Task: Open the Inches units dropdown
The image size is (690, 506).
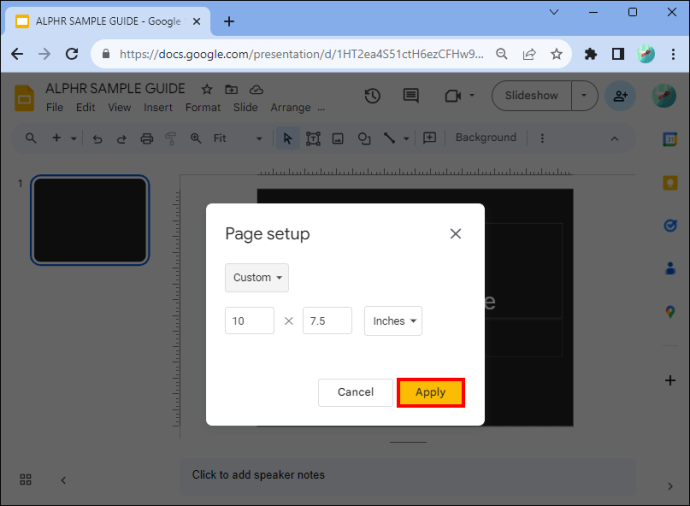Action: (393, 321)
